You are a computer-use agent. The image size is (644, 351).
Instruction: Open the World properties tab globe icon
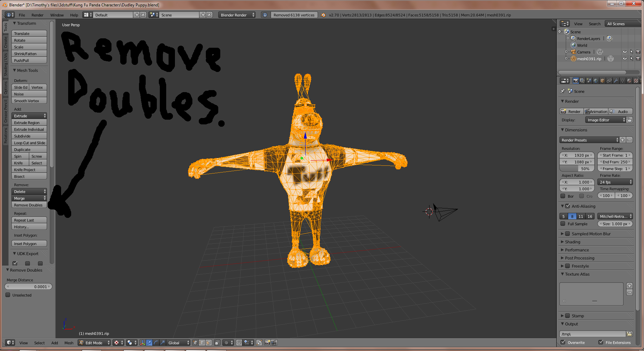tap(596, 81)
